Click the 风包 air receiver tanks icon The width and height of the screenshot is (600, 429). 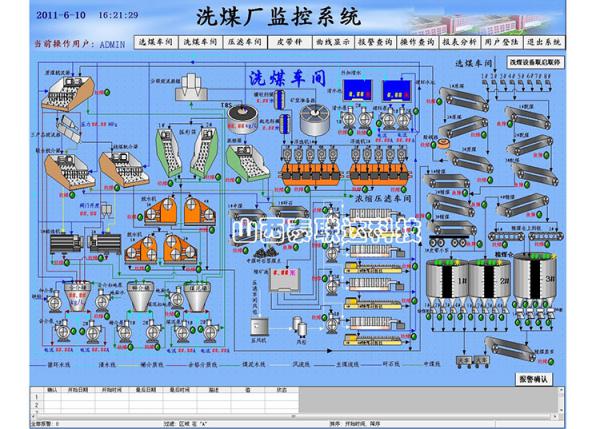(x=300, y=325)
